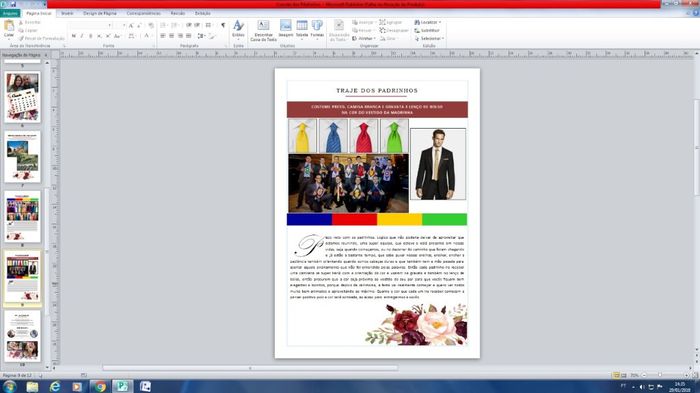Align text to the right
Image resolution: width=700 pixels, height=393 pixels.
tap(180, 36)
